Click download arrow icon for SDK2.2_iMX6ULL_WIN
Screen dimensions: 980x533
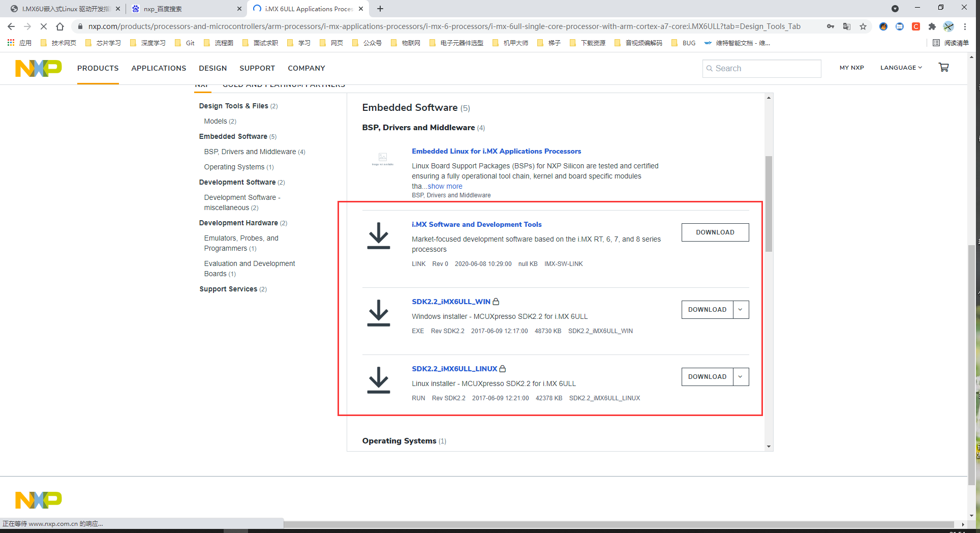378,313
